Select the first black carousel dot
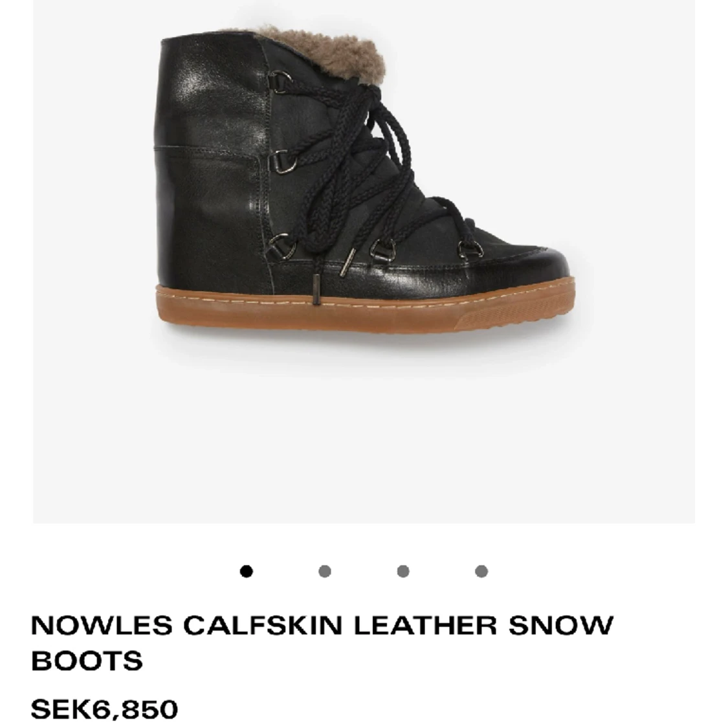 click(247, 571)
